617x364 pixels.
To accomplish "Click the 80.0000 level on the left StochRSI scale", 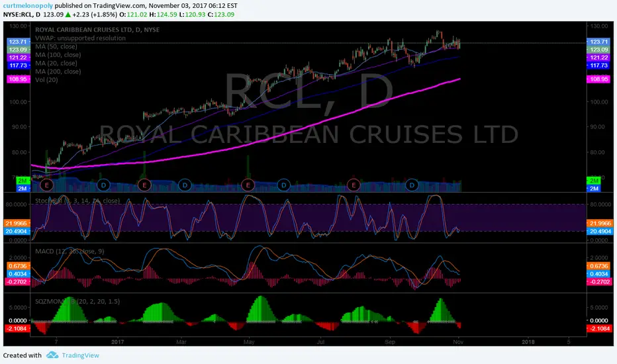I will pyautogui.click(x=16, y=205).
